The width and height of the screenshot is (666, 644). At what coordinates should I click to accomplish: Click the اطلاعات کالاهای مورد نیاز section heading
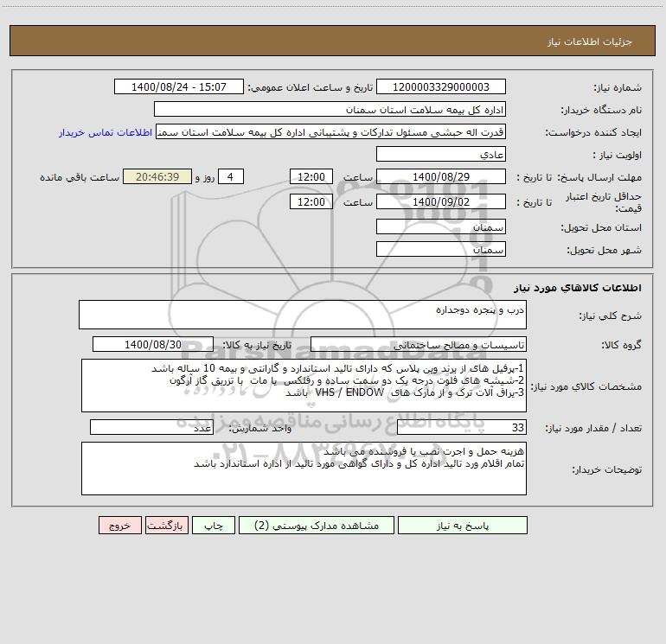click(578, 288)
